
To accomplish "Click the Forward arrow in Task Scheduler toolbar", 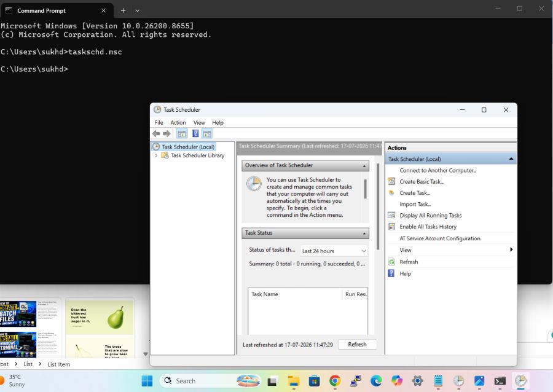I will (167, 133).
